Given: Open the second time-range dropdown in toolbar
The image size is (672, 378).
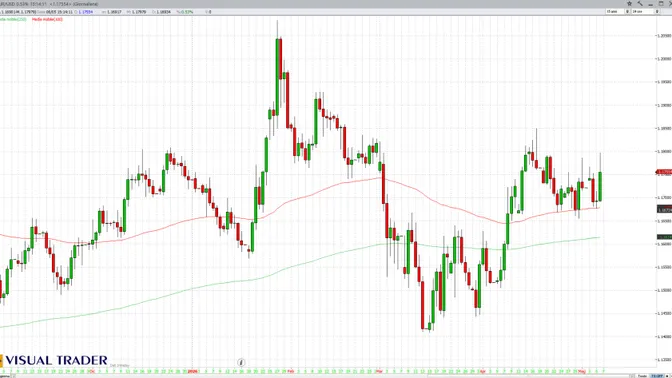Looking at the screenshot, I should (x=657, y=12).
